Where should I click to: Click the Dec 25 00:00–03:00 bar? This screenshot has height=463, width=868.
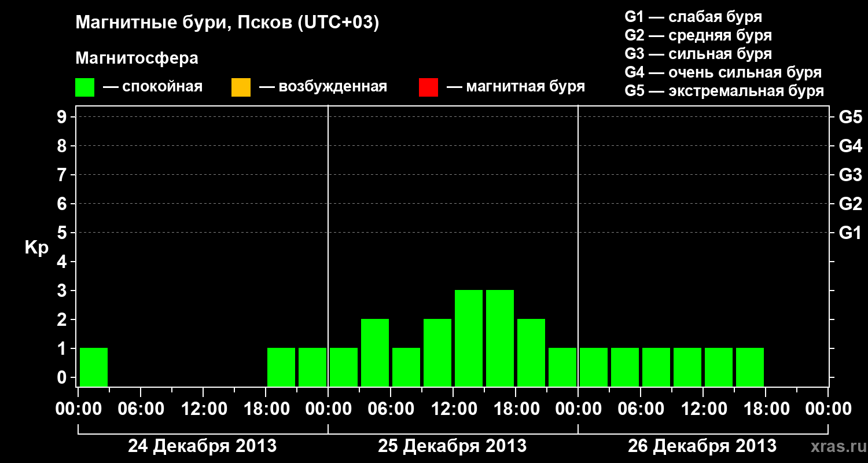(344, 367)
